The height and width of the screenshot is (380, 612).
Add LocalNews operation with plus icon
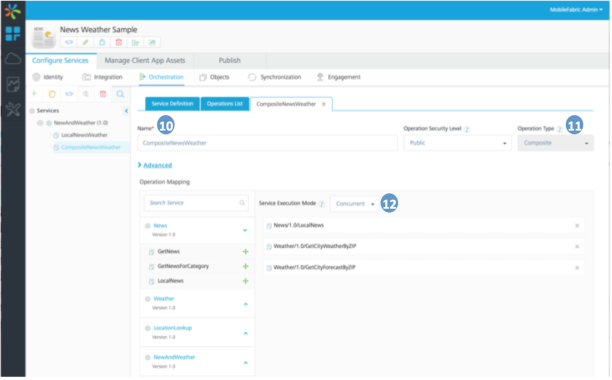tap(246, 281)
